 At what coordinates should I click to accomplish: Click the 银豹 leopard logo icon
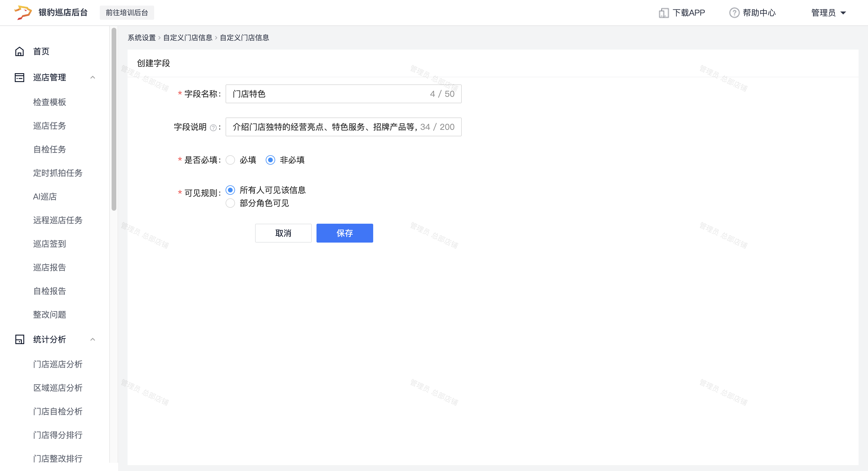[23, 12]
